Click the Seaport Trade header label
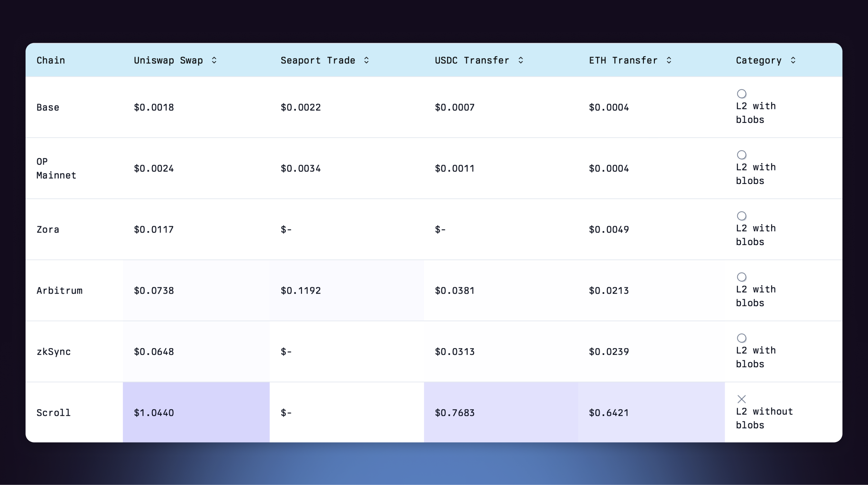Screen dimensions: 868x485 [x=318, y=60]
